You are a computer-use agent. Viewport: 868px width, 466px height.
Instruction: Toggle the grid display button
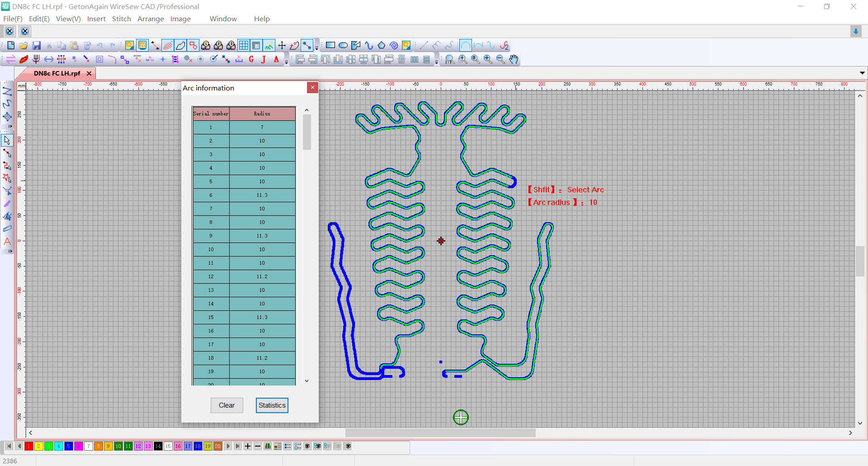pos(244,46)
